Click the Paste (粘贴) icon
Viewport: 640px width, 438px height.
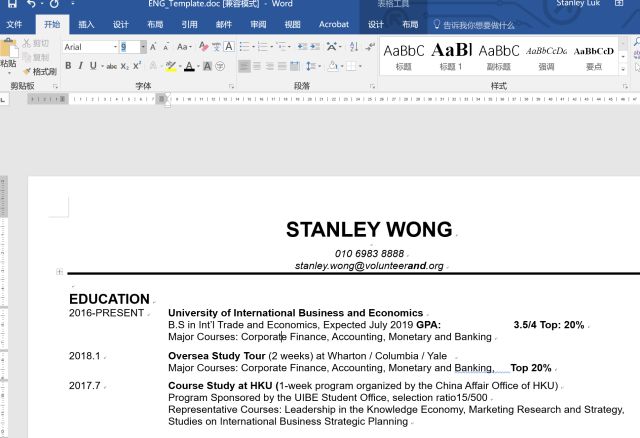(8, 48)
